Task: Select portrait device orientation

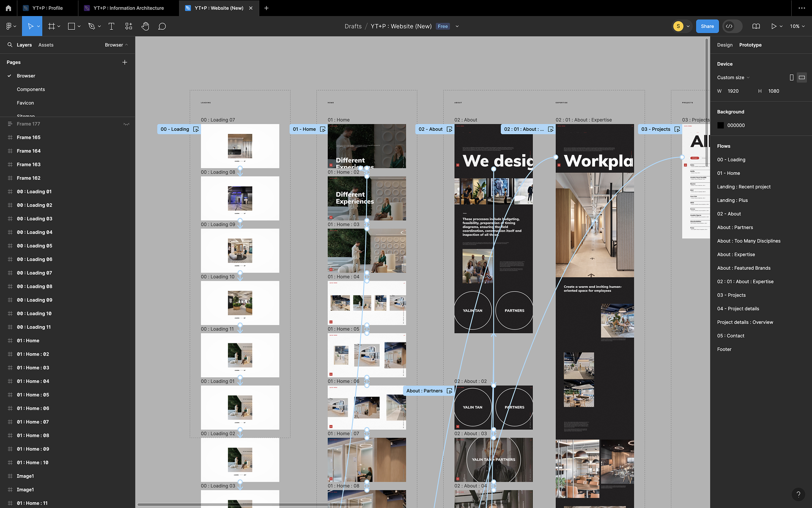Action: coord(791,77)
